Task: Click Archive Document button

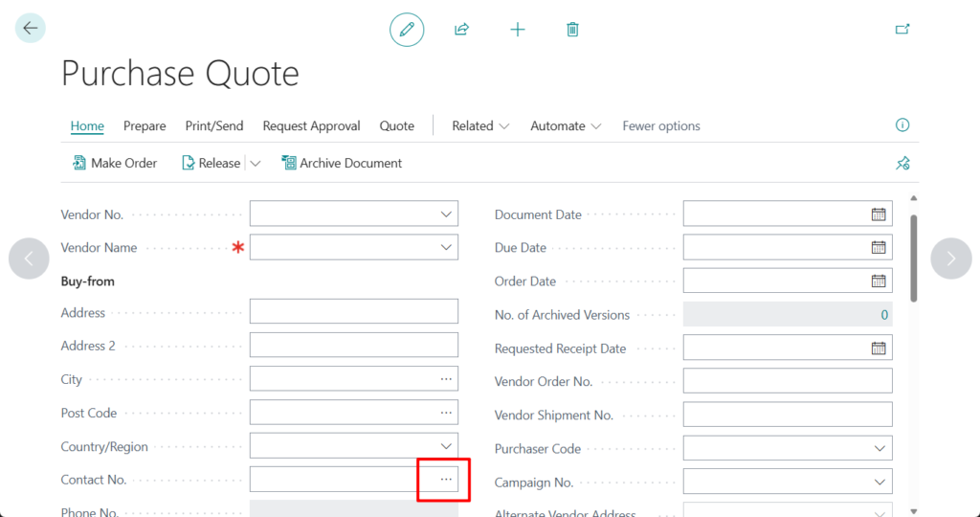Action: [x=342, y=164]
